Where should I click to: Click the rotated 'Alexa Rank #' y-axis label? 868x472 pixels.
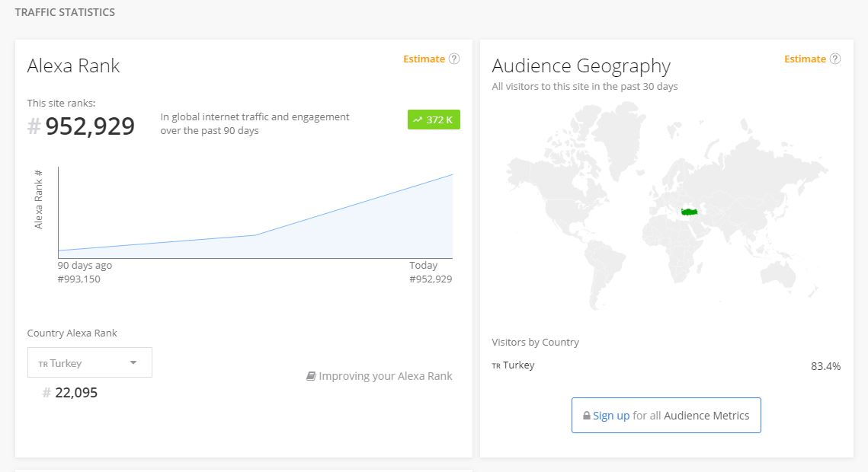(38, 199)
